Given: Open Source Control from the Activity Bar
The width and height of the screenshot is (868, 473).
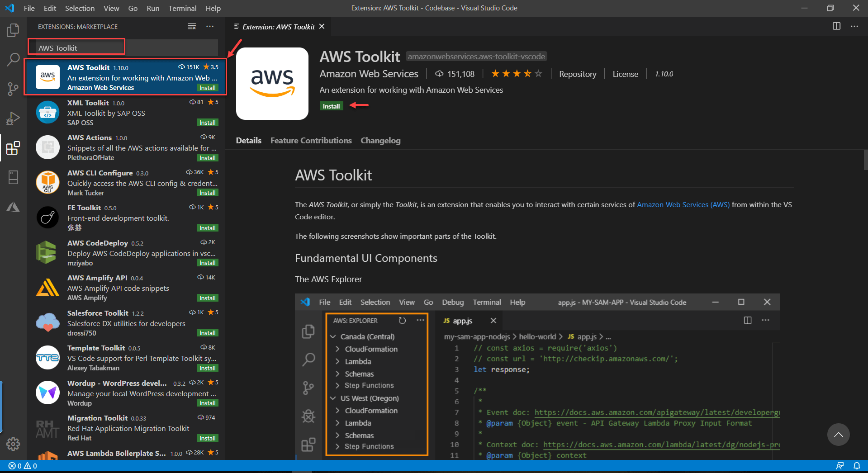Looking at the screenshot, I should 13,89.
